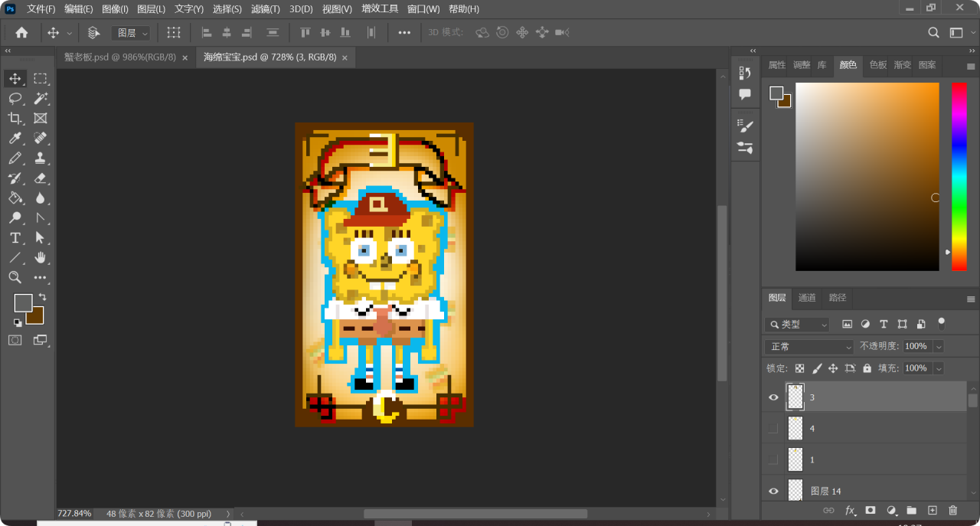Toggle lock position

[833, 368]
